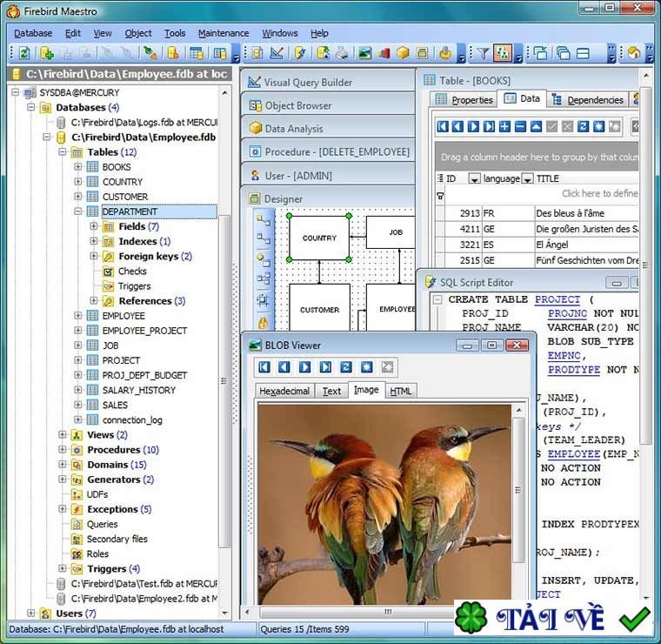Viewport: 661px width, 644px height.
Task: Click the filter funnel icon in main toolbar
Action: (x=484, y=53)
